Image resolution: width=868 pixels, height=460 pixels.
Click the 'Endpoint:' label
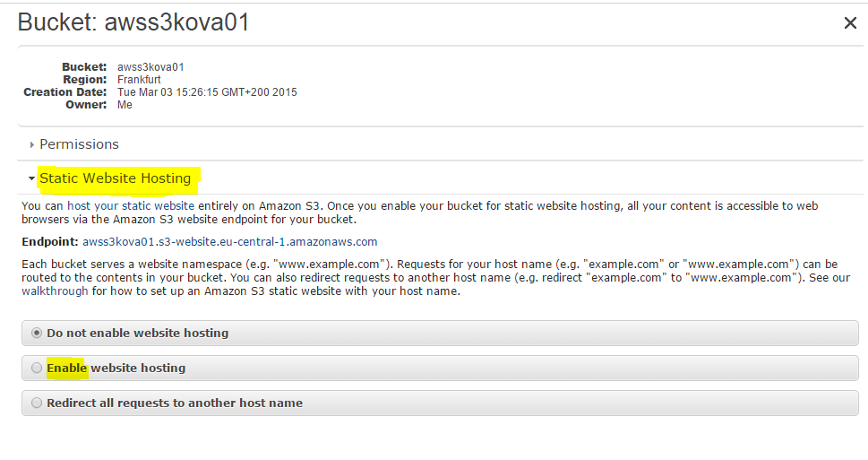[50, 242]
